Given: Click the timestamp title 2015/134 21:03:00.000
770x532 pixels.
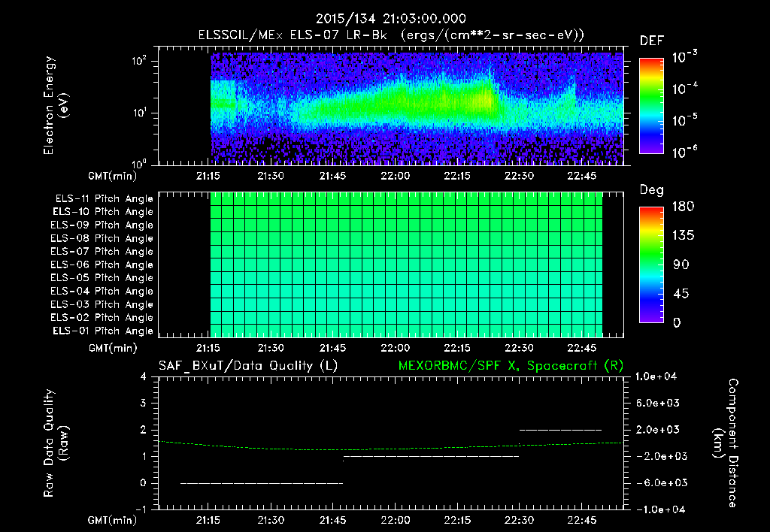Looking at the screenshot, I should click(390, 19).
